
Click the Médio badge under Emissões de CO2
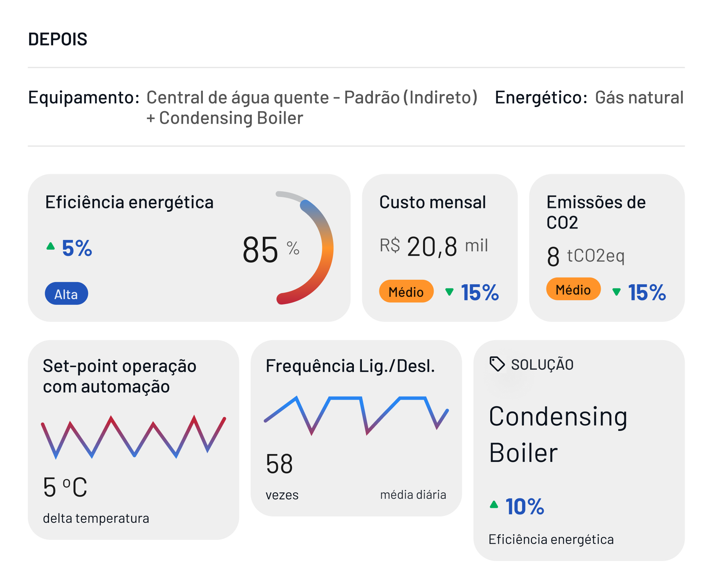pos(573,289)
